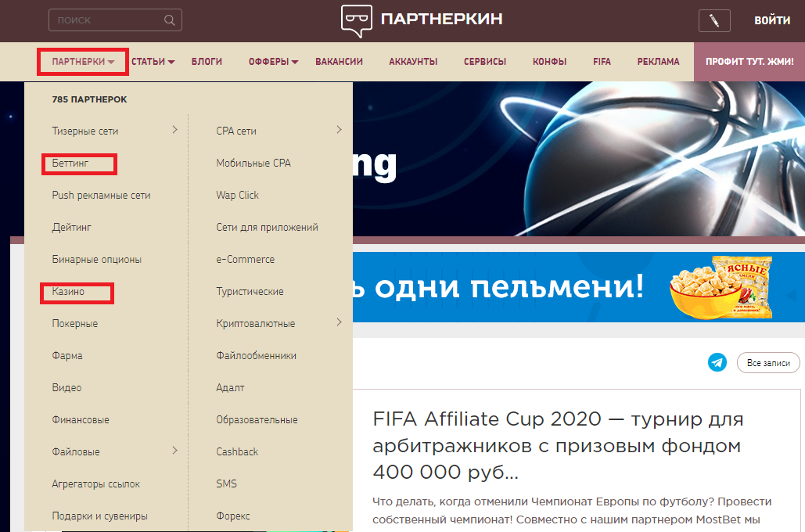This screenshot has height=532, width=805.
Task: Go to the СЕРВИСЫ section
Action: click(485, 62)
